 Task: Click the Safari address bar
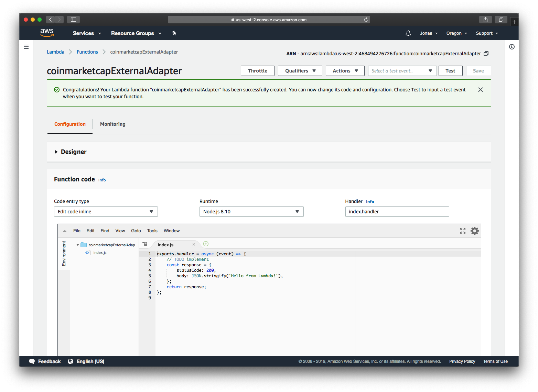(x=269, y=20)
